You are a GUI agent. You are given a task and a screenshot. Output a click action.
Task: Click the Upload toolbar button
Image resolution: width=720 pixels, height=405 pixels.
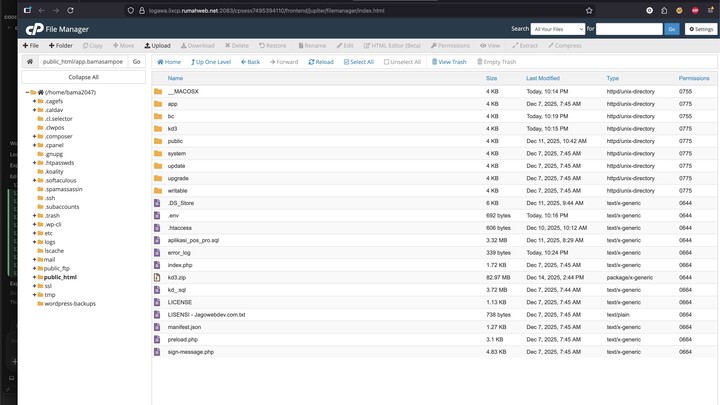tap(157, 45)
